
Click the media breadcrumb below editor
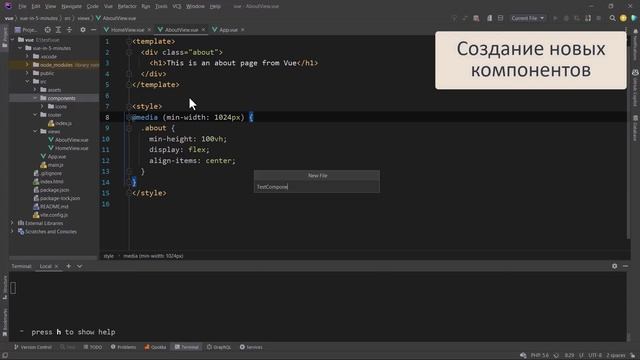coord(153,256)
